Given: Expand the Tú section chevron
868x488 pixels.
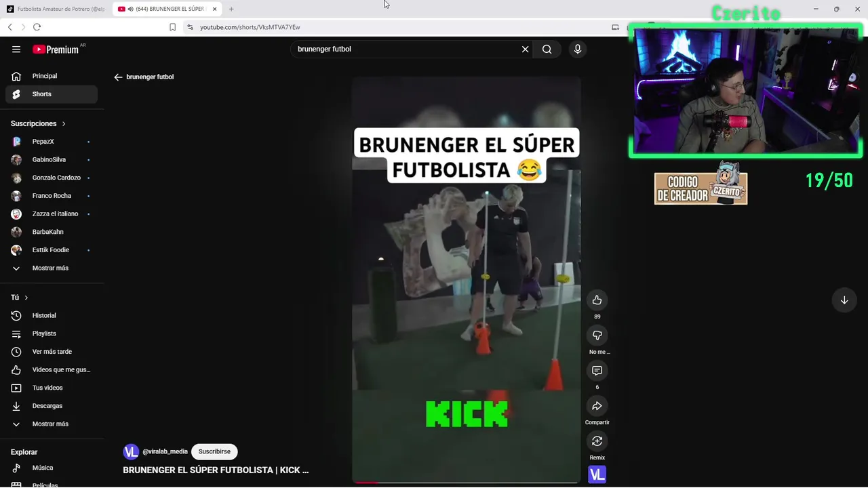Looking at the screenshot, I should click(x=26, y=298).
